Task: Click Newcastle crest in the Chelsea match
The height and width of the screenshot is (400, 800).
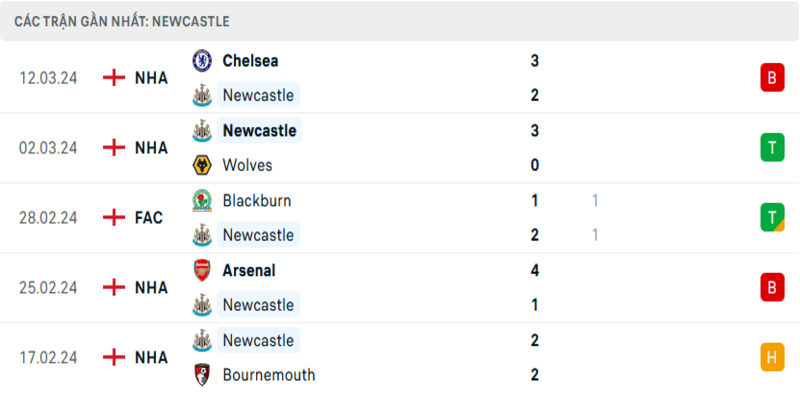Action: coord(202,95)
